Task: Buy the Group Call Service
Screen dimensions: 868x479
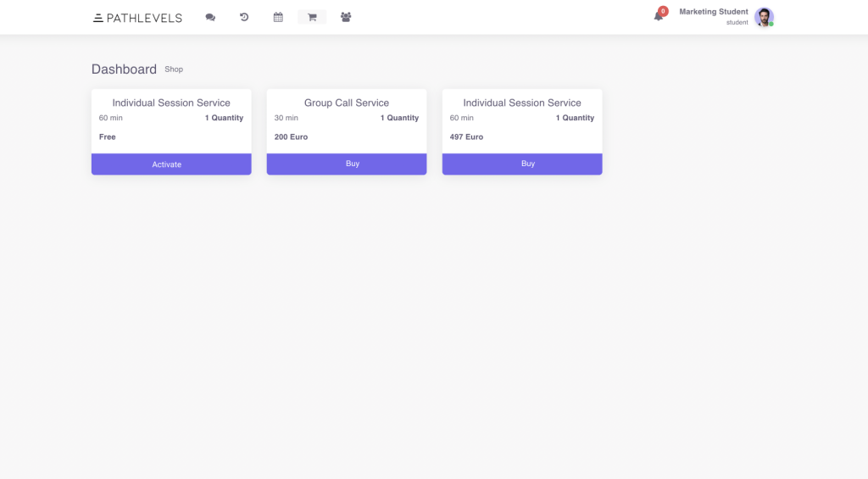Action: click(347, 164)
